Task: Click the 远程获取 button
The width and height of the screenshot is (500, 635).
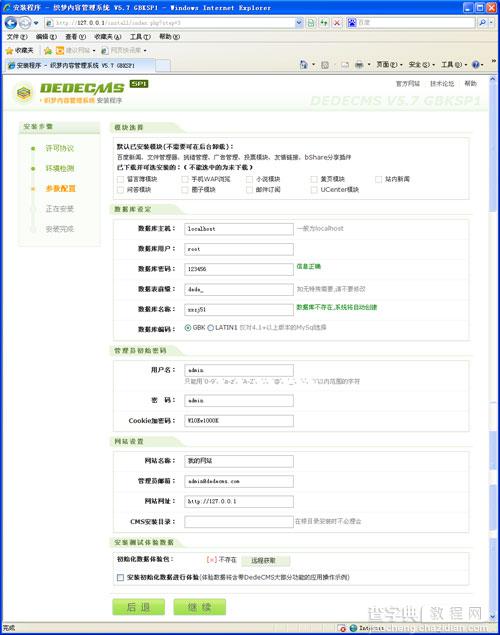Action: [x=266, y=560]
